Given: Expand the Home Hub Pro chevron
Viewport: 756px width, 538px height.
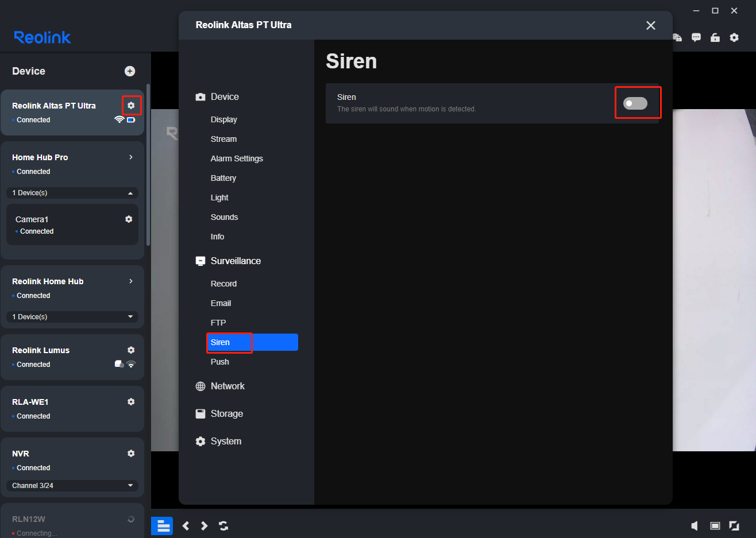Looking at the screenshot, I should [x=131, y=157].
